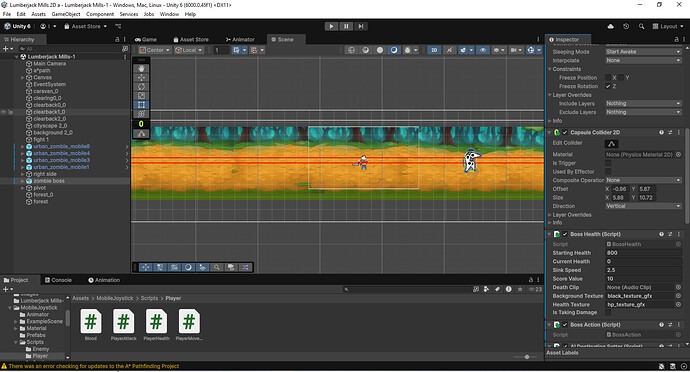This screenshot has height=372, width=690.
Task: Select the Rect transform tool
Action: tap(141, 105)
